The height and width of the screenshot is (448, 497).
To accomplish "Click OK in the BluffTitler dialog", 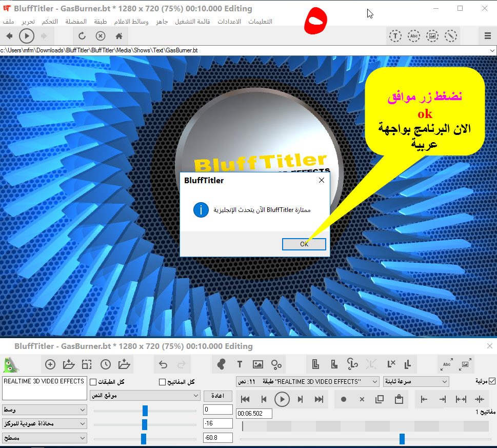I will [304, 244].
